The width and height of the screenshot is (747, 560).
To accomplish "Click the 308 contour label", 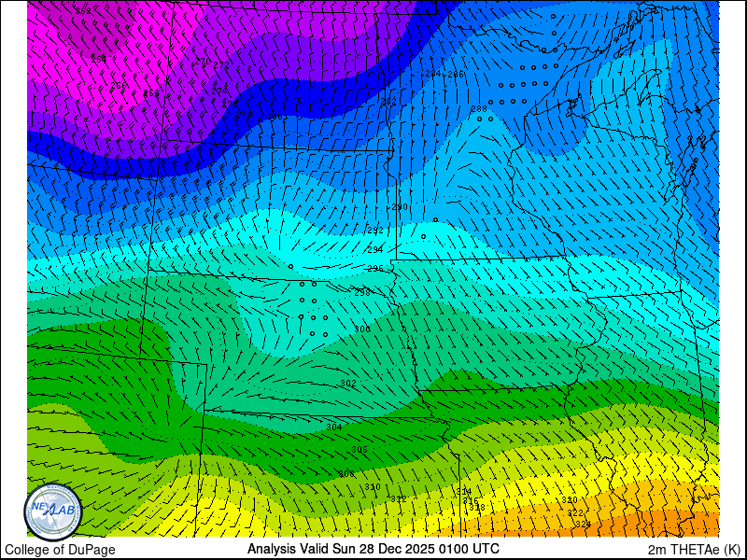I will pos(346,474).
